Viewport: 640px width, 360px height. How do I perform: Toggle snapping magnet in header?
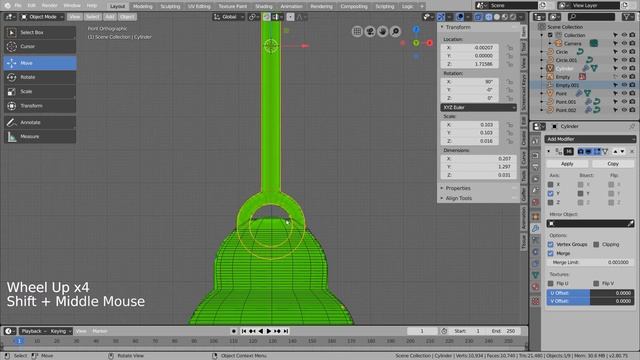[x=267, y=17]
